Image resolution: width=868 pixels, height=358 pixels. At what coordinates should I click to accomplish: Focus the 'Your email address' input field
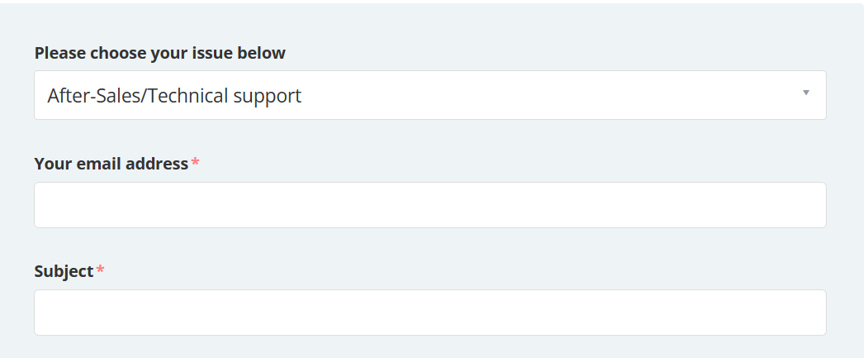[x=429, y=205]
